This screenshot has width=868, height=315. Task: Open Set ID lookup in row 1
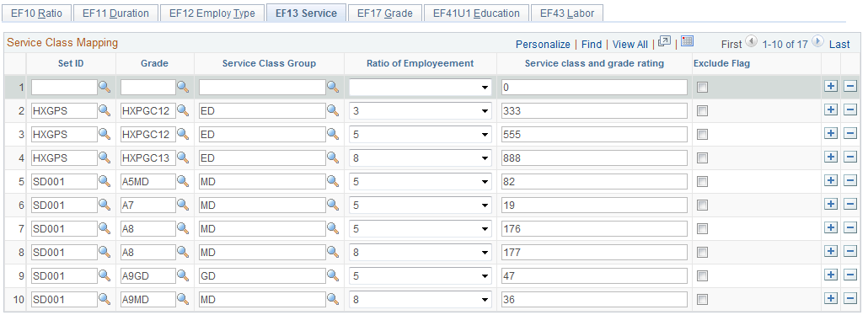pos(104,87)
